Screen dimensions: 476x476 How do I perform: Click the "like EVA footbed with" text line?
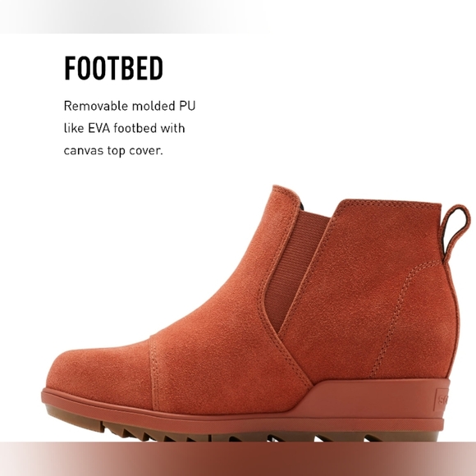tap(124, 128)
